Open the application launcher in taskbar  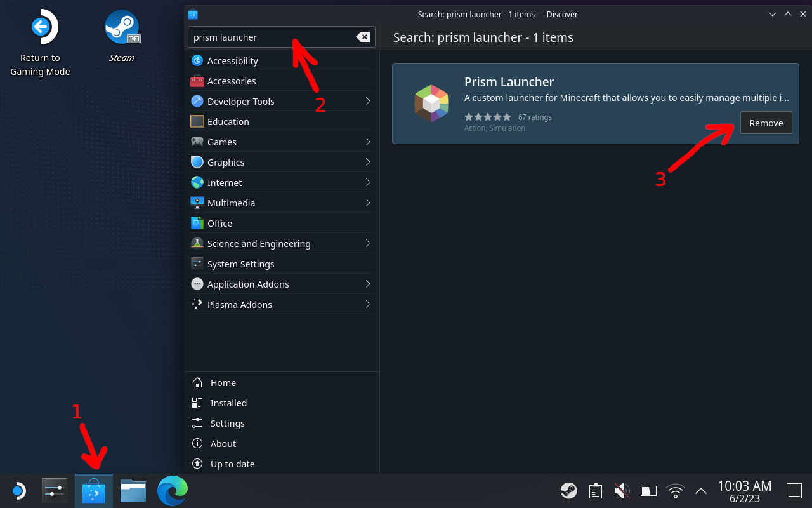[x=18, y=491]
